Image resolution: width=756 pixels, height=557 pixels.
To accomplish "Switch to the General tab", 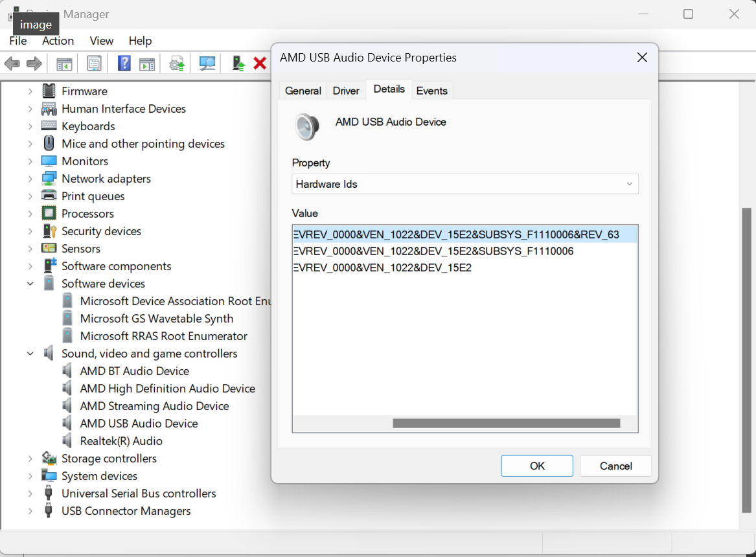I will point(303,91).
